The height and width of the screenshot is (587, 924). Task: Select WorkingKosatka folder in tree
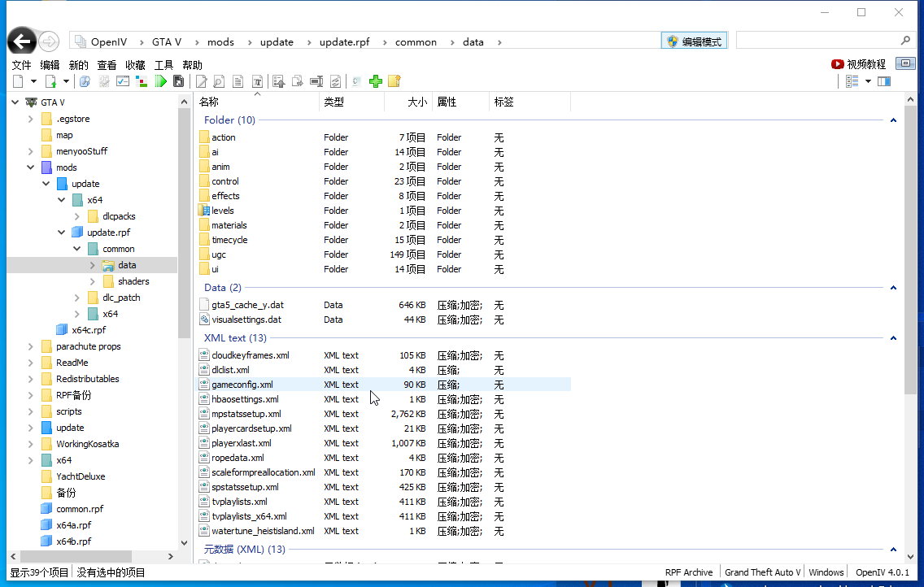pyautogui.click(x=87, y=444)
